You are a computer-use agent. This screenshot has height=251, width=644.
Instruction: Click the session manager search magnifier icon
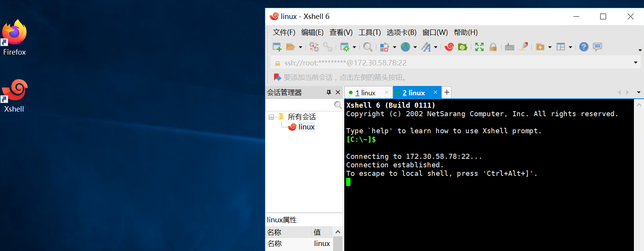tap(338, 105)
